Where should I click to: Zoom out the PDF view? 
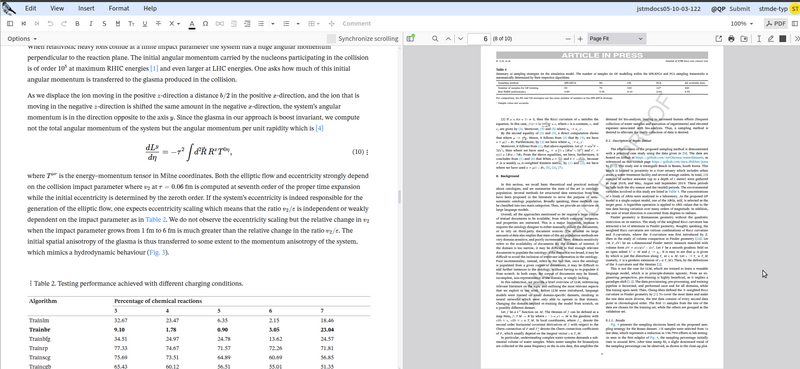point(568,39)
